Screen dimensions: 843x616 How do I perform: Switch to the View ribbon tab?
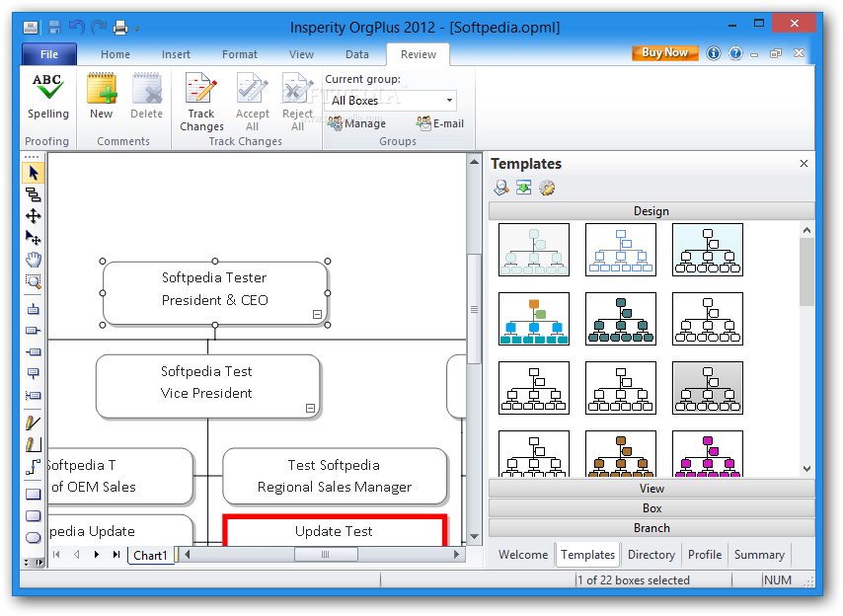tap(301, 54)
